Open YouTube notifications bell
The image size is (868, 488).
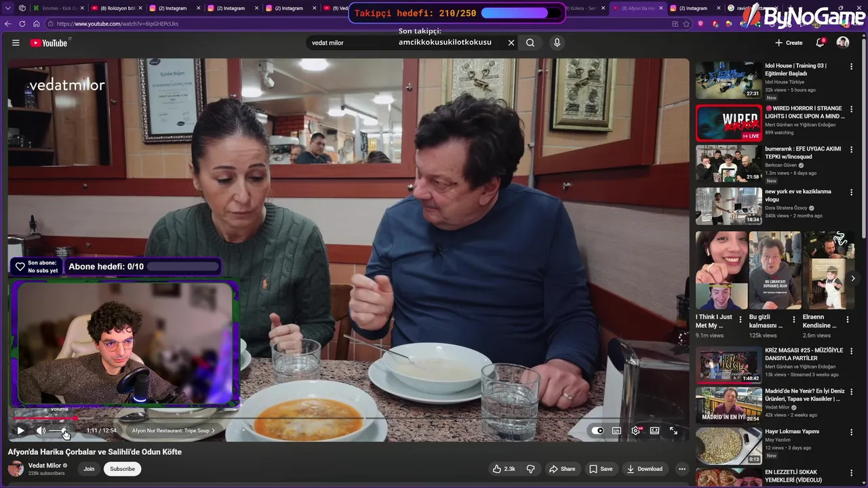click(820, 43)
